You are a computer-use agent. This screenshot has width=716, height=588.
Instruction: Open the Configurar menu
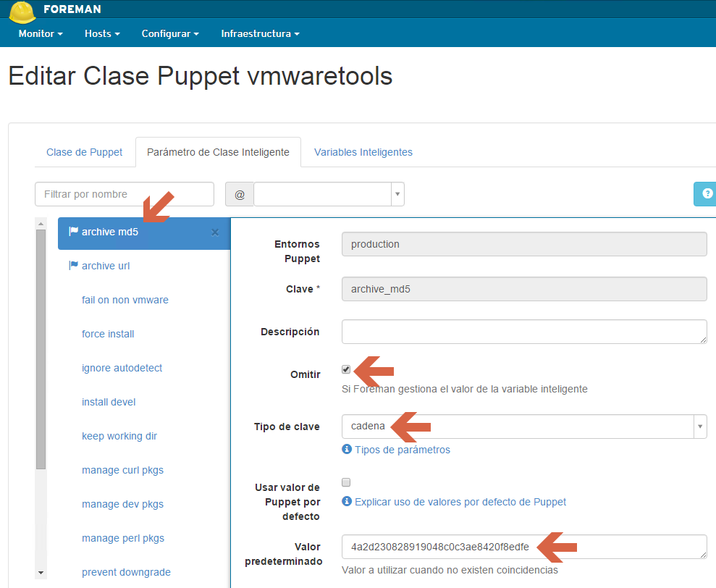pyautogui.click(x=170, y=33)
